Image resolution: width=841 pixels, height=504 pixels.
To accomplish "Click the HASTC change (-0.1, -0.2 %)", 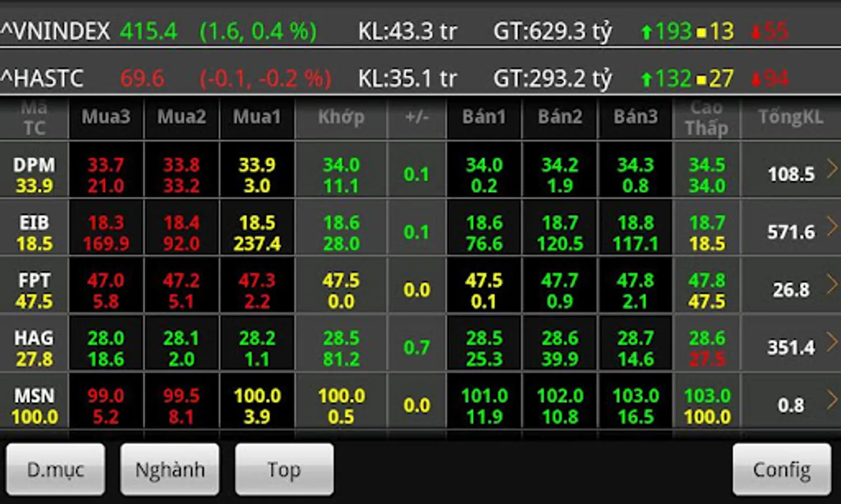I will point(266,79).
